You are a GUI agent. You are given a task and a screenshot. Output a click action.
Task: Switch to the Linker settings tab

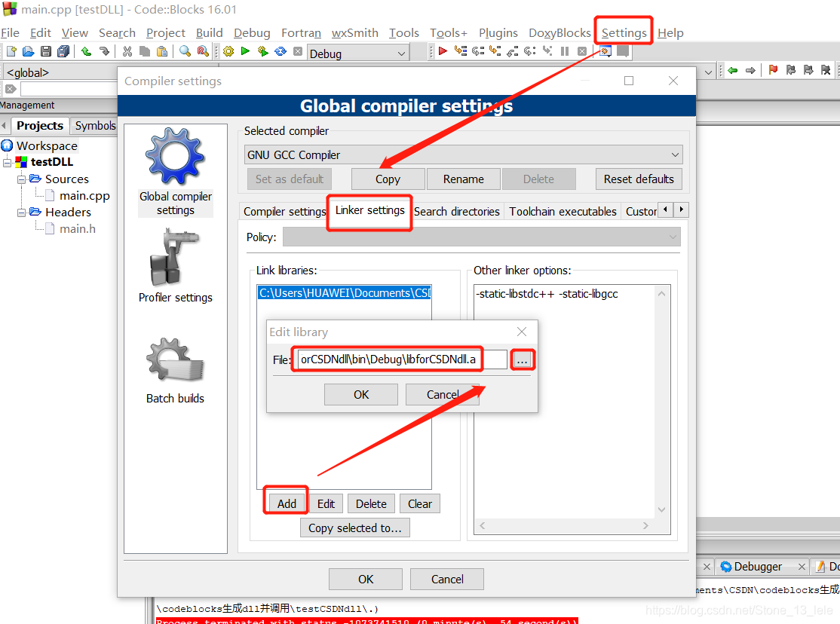[369, 210]
